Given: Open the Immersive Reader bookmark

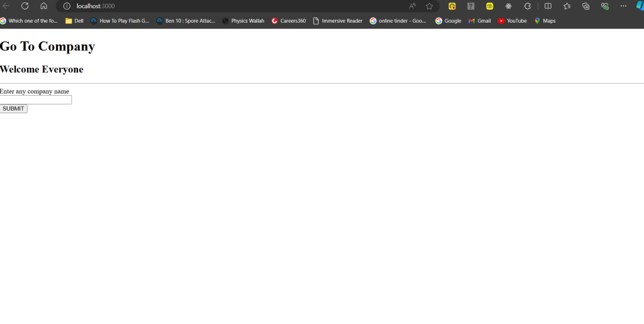Looking at the screenshot, I should click(338, 21).
